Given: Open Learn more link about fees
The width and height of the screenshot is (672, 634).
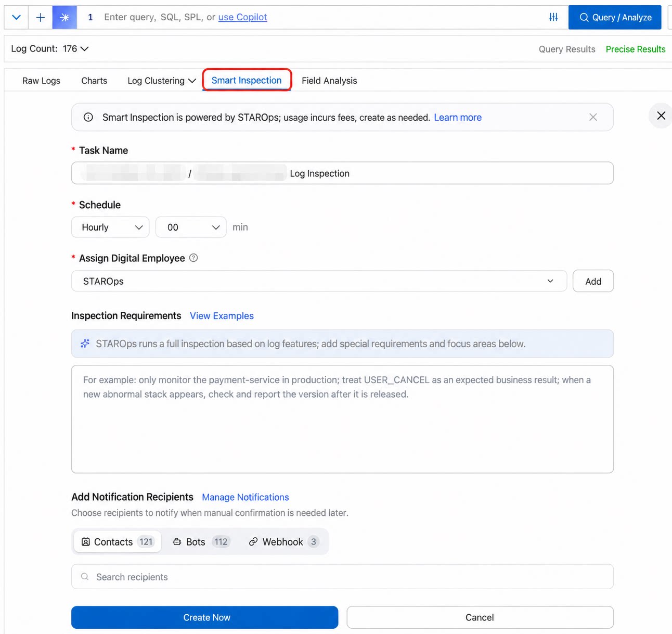Looking at the screenshot, I should pos(458,118).
